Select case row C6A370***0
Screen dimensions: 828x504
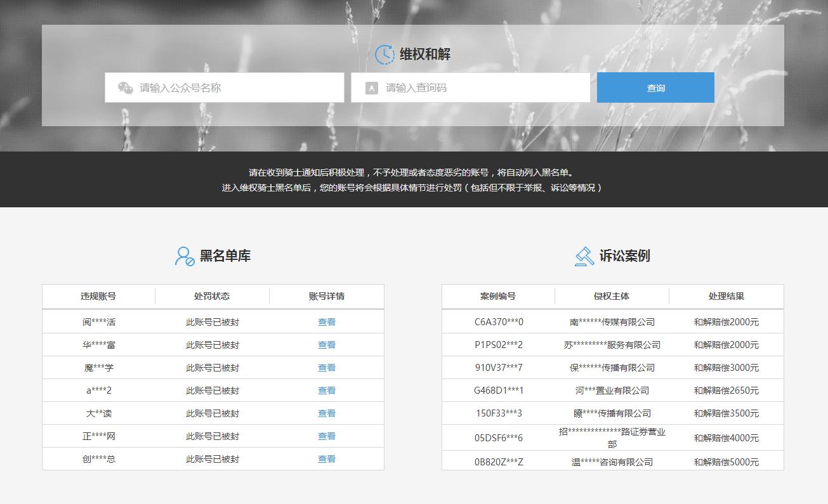pos(613,322)
